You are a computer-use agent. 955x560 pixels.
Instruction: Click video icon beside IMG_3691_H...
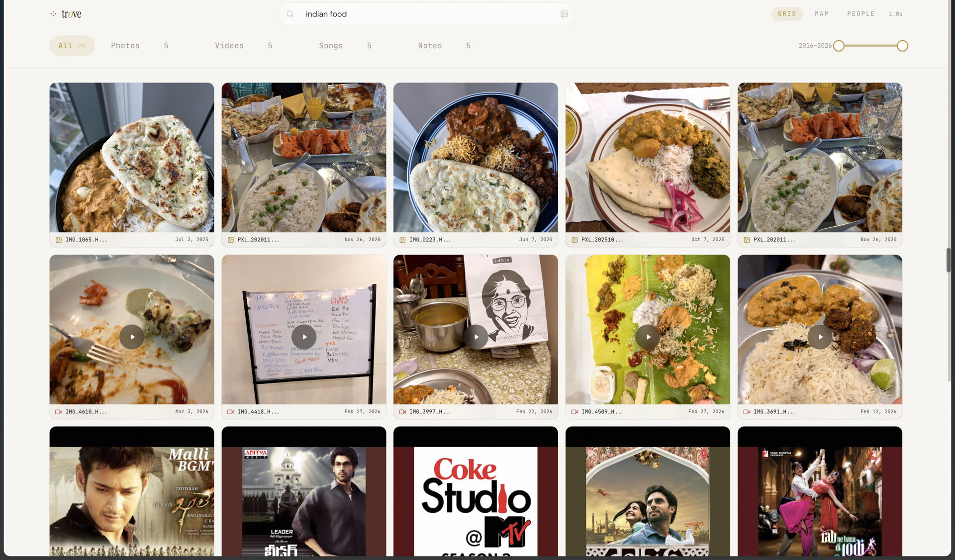(x=747, y=412)
